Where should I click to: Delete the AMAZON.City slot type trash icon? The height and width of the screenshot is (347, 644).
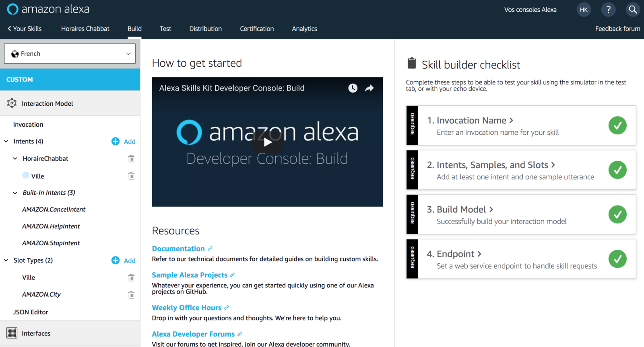(x=131, y=295)
